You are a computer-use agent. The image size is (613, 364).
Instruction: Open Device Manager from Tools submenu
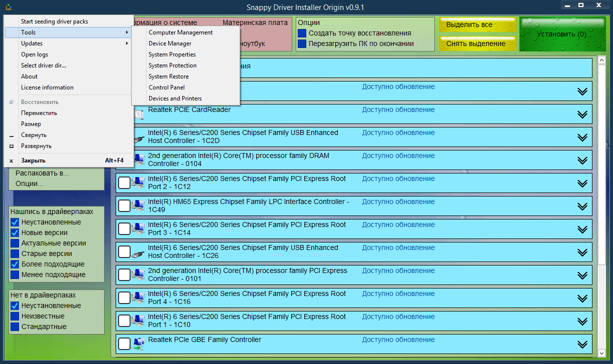pyautogui.click(x=186, y=43)
